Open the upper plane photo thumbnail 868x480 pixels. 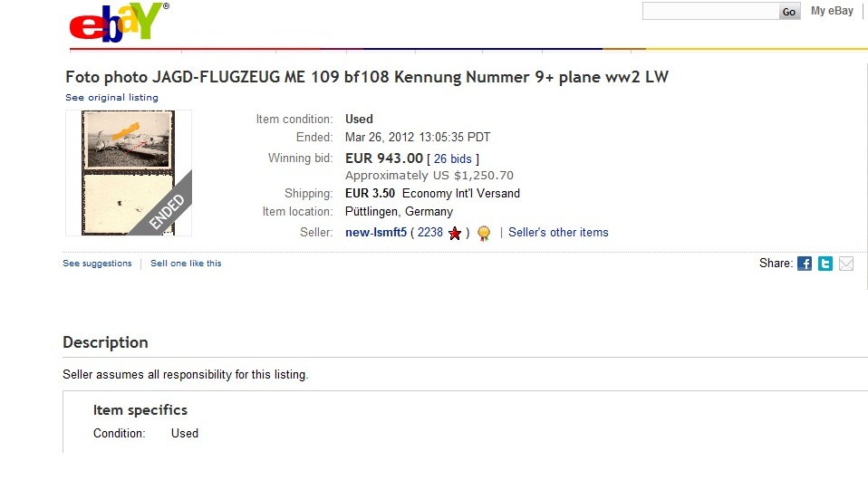(126, 141)
